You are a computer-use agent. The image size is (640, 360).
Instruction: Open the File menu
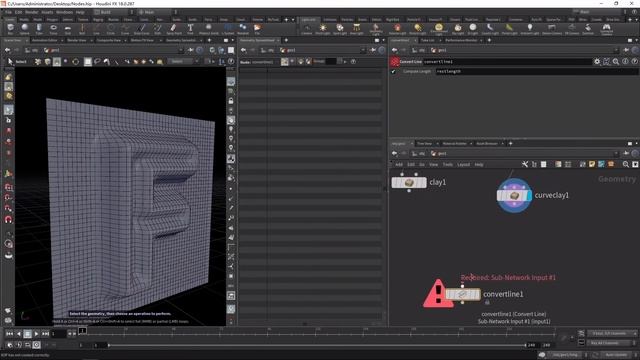click(9, 12)
